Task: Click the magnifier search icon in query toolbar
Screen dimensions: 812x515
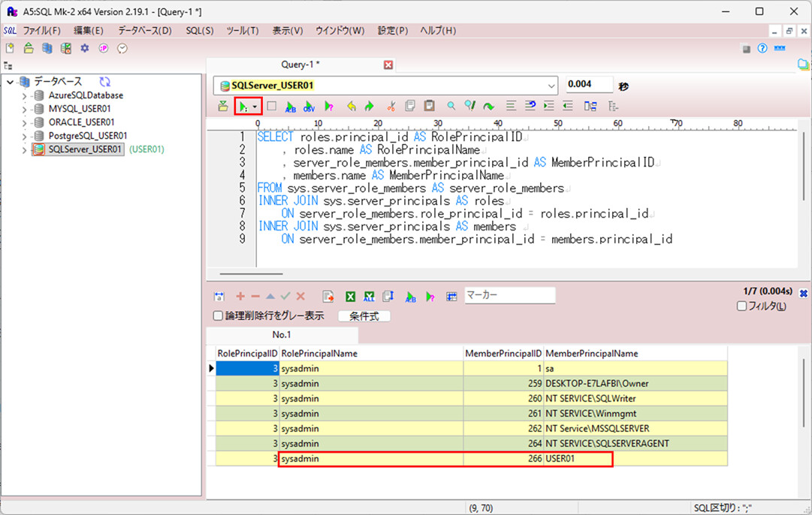Action: 451,107
